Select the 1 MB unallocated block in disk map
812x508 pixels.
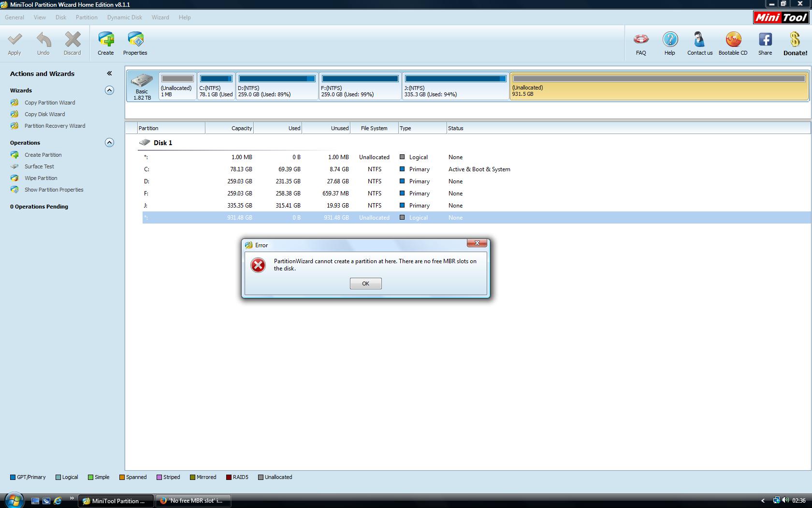[177, 86]
